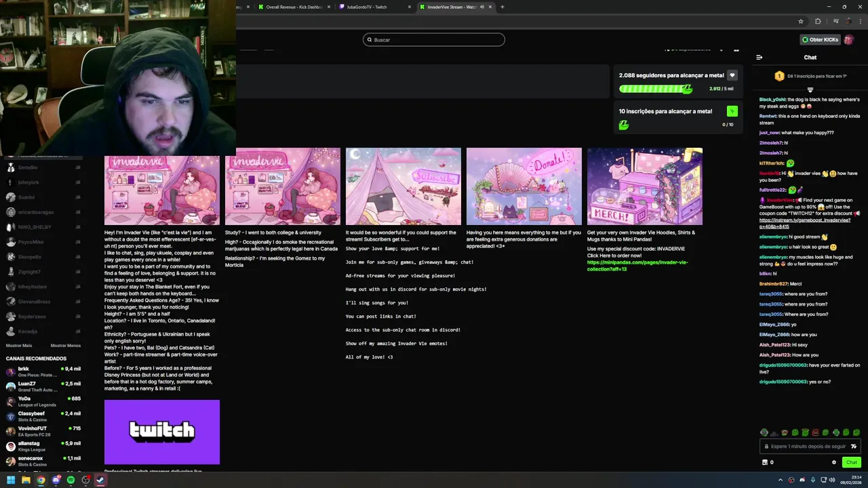
Task: Click the MERCH panel image
Action: coord(645,186)
